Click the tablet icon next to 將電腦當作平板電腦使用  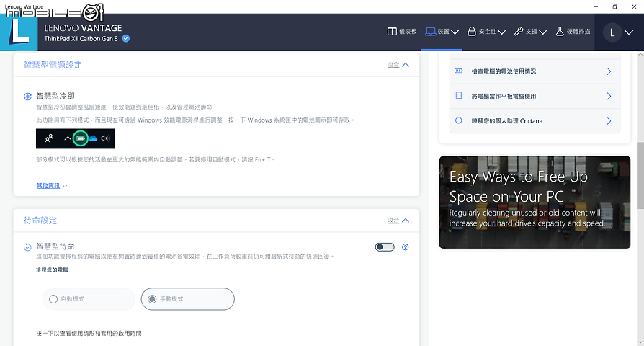click(459, 96)
